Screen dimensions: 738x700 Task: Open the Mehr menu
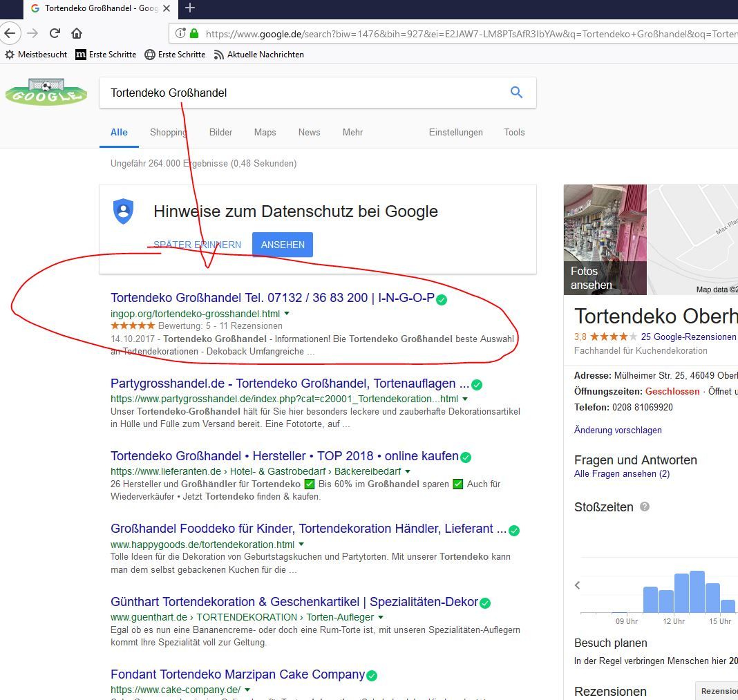click(352, 132)
